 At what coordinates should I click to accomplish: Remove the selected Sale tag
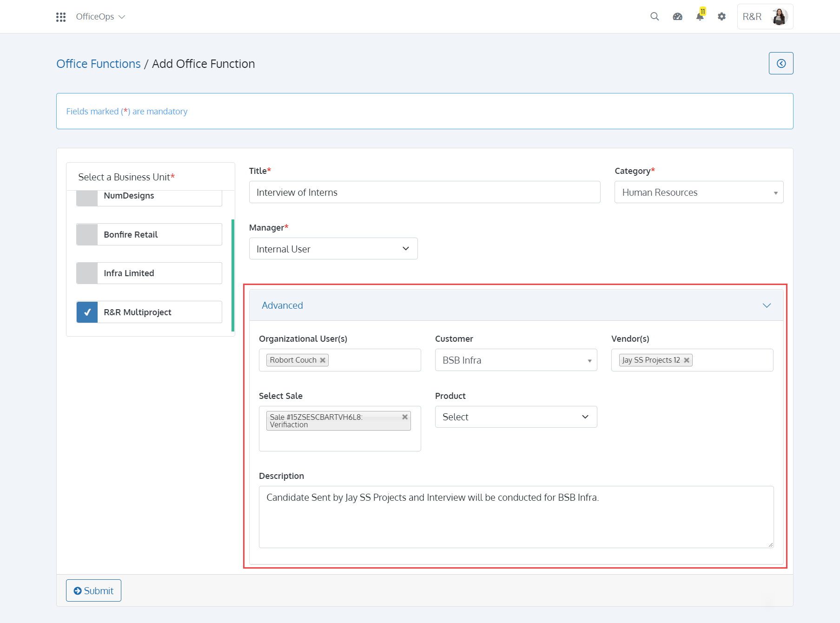click(x=405, y=417)
